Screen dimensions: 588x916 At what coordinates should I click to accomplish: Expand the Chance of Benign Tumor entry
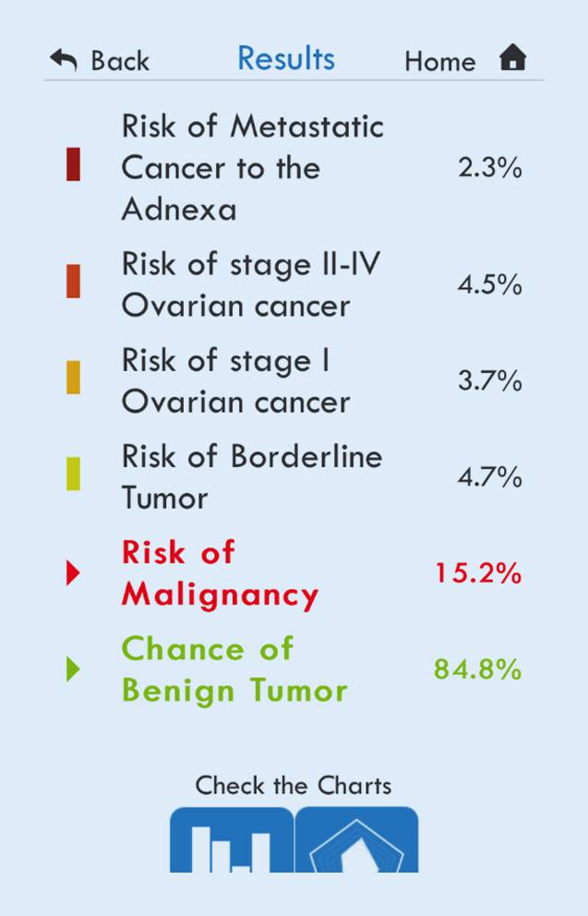tap(234, 669)
